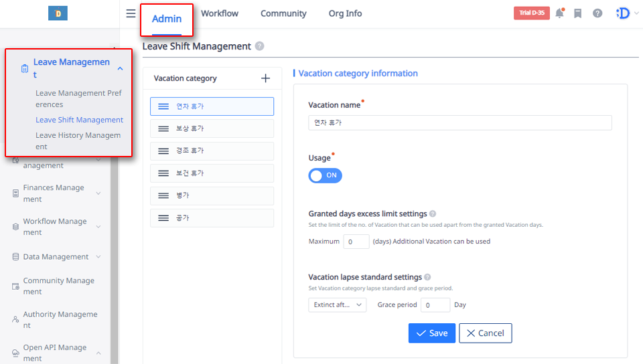Click the user profile avatar icon

tap(623, 13)
